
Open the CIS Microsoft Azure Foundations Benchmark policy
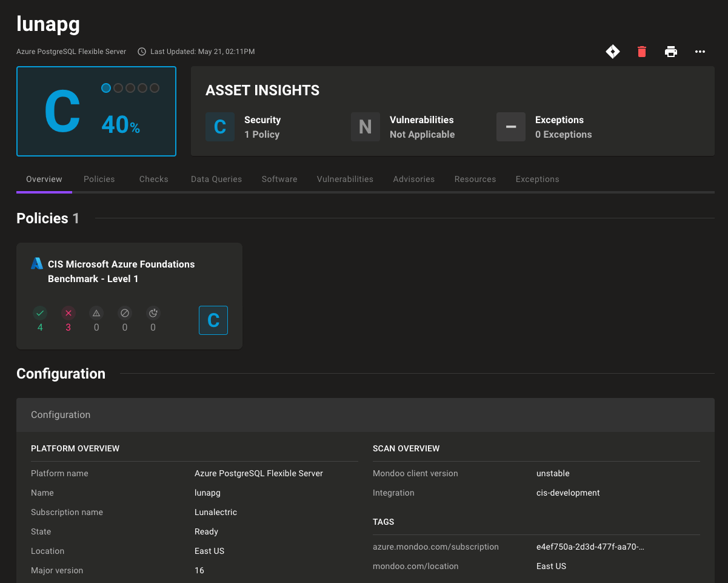click(122, 271)
